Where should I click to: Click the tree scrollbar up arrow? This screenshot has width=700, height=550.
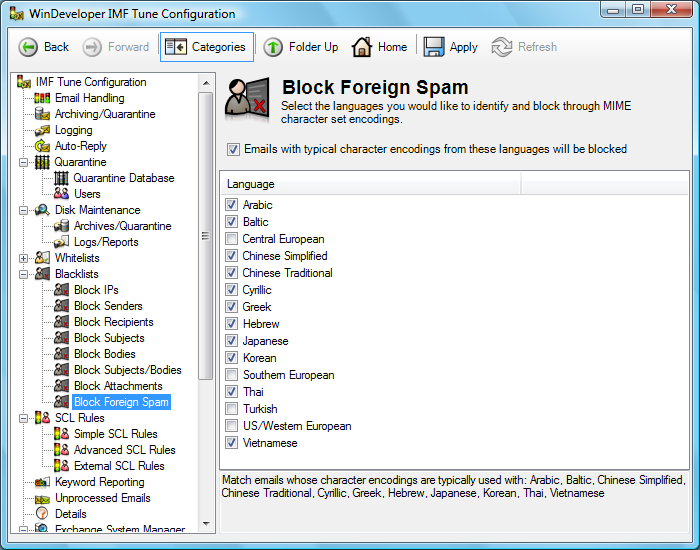coord(206,83)
